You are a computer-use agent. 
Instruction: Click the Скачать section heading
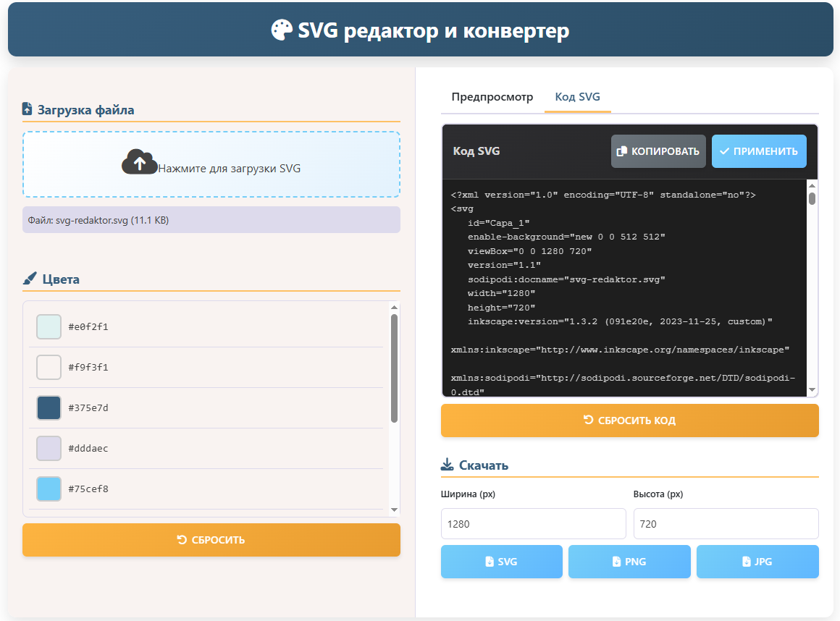(483, 465)
